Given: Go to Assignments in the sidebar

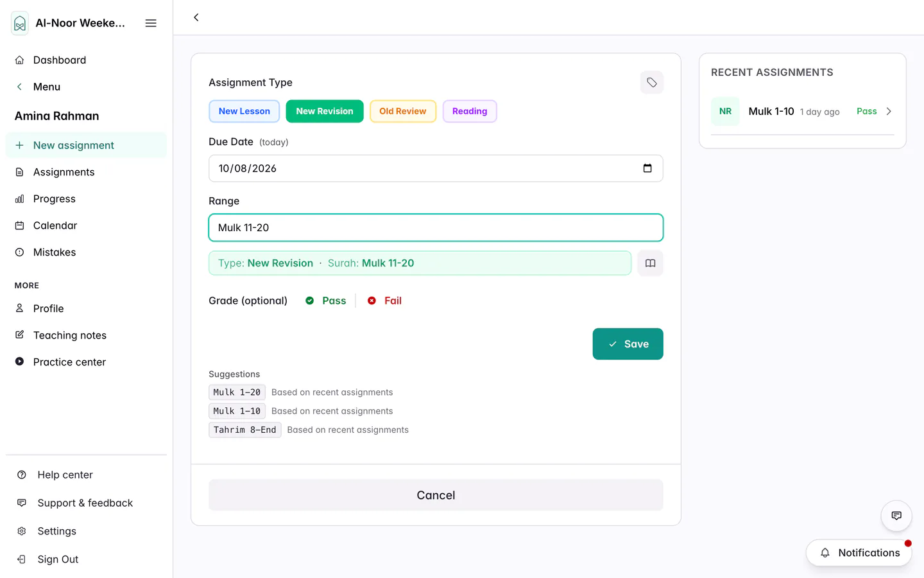Looking at the screenshot, I should [x=86, y=172].
